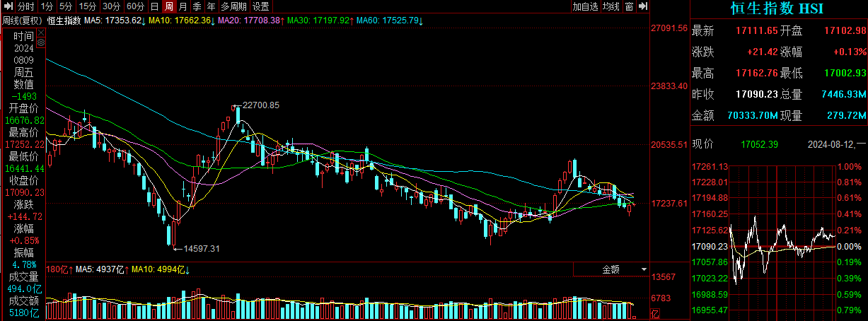Click the 成交额 value 5180亿
The width and height of the screenshot is (868, 321).
[x=25, y=313]
